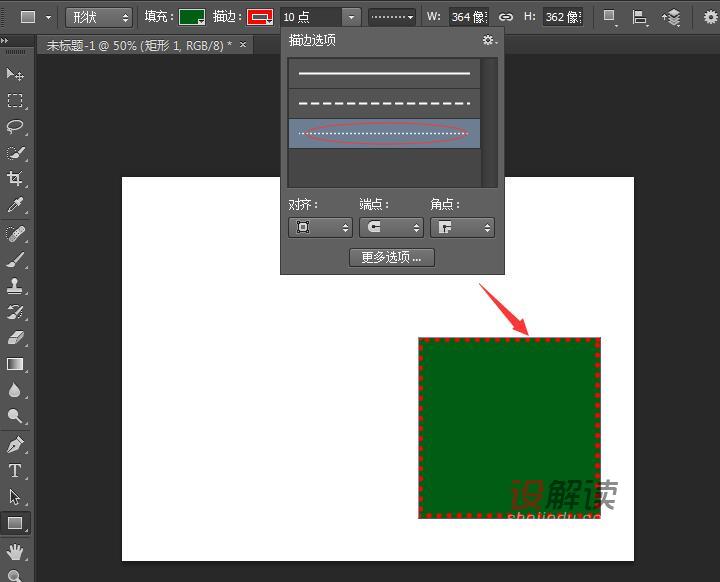Open the green fill color swatch

coord(192,17)
